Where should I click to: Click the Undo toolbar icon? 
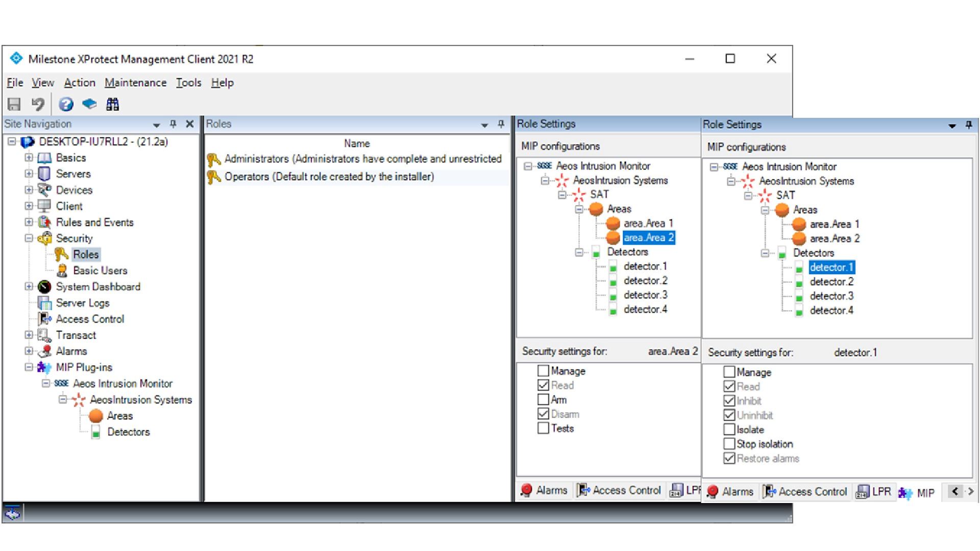[38, 104]
